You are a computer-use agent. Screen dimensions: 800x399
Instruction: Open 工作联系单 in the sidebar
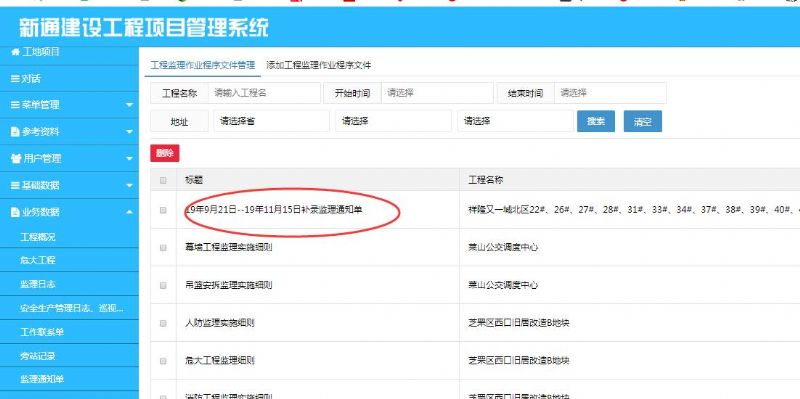pos(42,332)
